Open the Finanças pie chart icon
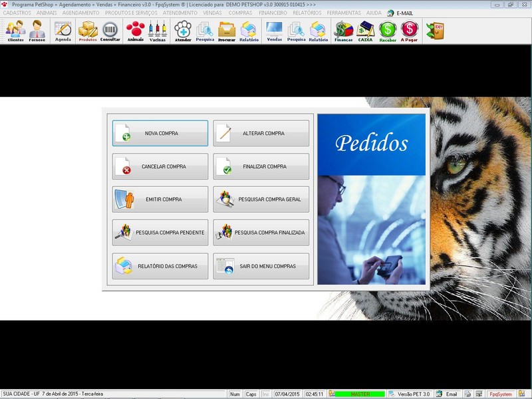Screen dimensions: 532x399 (343, 31)
